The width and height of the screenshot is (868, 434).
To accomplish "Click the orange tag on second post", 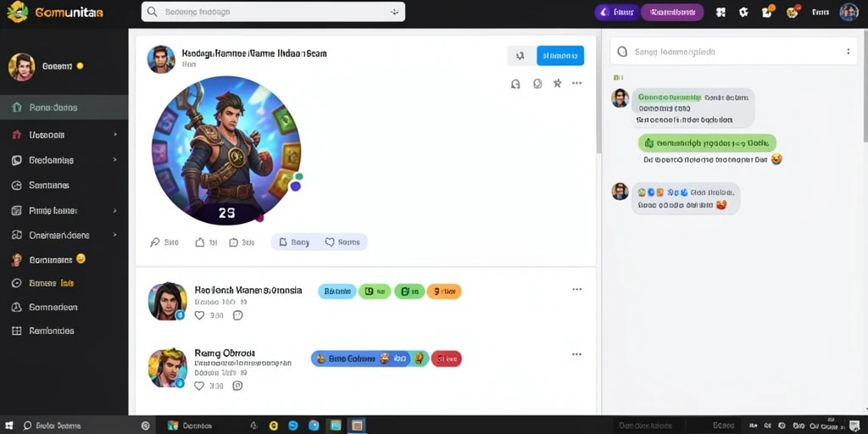I will [444, 291].
